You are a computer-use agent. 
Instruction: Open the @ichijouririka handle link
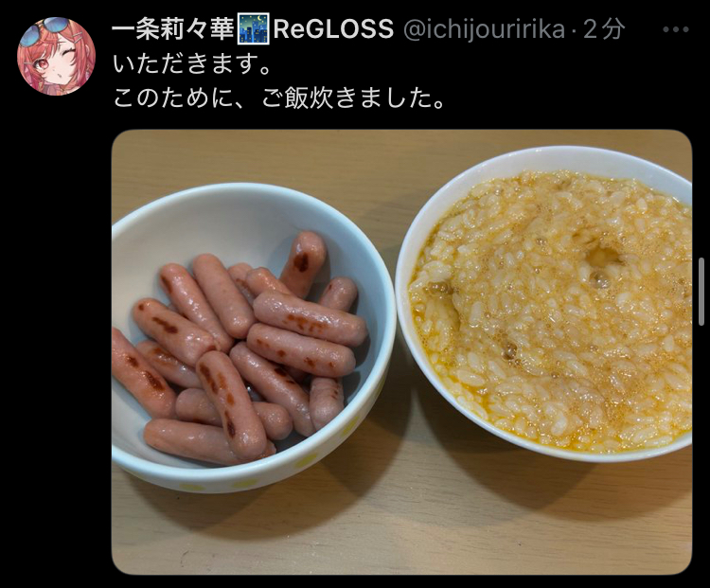pos(484,30)
